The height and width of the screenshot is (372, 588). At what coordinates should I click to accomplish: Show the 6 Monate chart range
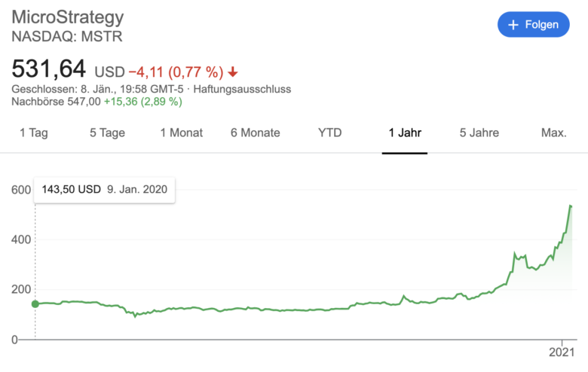[x=256, y=133]
